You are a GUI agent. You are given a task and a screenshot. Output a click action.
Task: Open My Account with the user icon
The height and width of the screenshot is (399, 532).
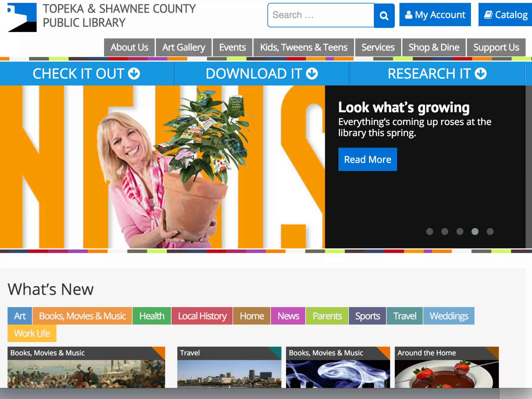435,15
